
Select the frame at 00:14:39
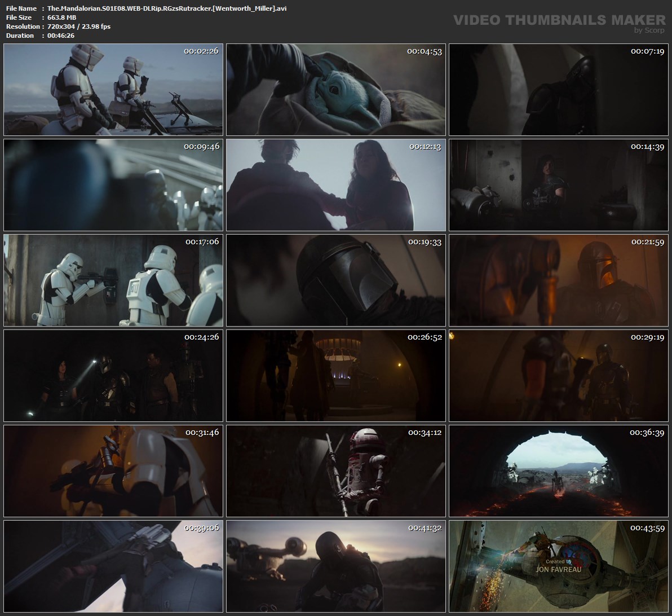pos(559,185)
